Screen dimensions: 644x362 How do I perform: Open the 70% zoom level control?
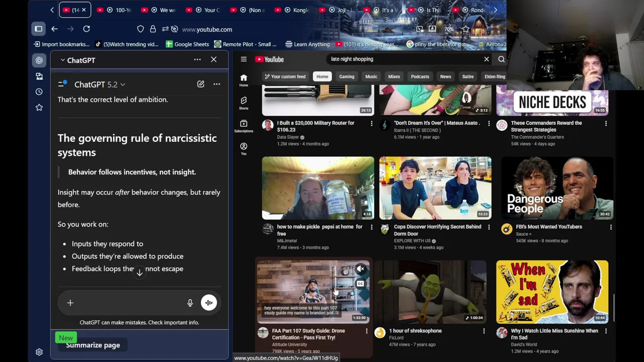click(x=448, y=29)
